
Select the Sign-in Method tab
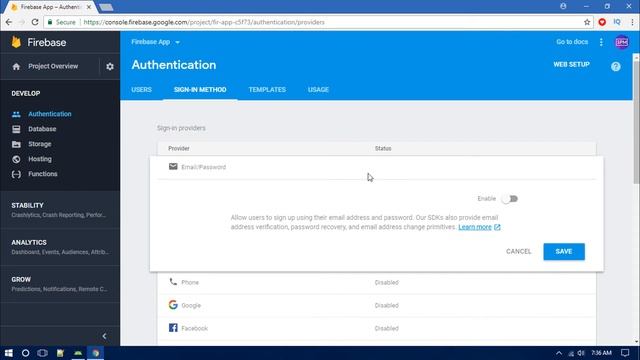200,89
